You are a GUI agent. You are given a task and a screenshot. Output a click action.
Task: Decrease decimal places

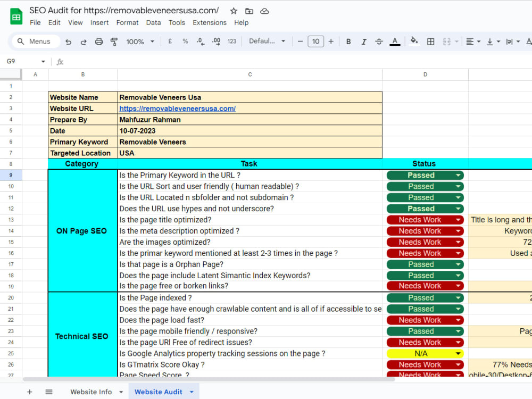(201, 41)
